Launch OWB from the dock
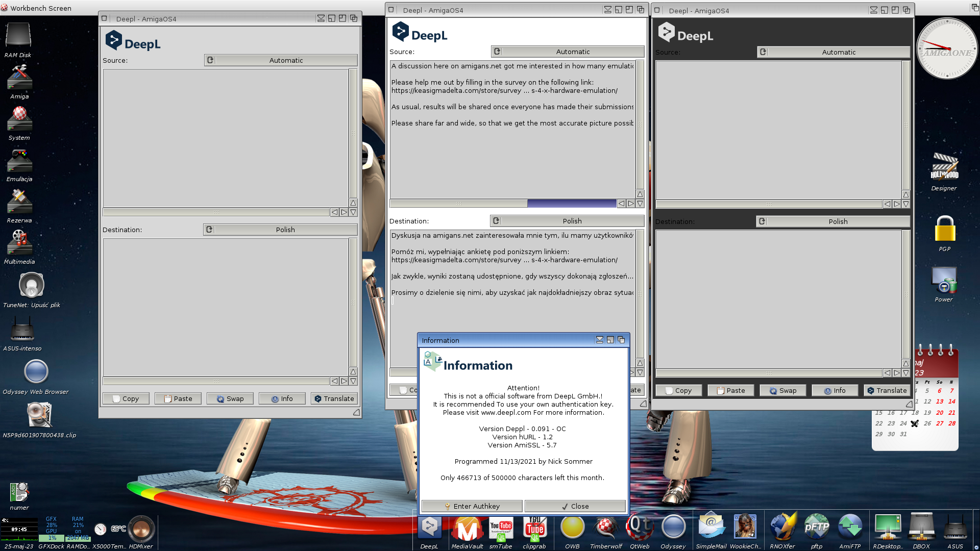The height and width of the screenshot is (551, 980). click(572, 528)
